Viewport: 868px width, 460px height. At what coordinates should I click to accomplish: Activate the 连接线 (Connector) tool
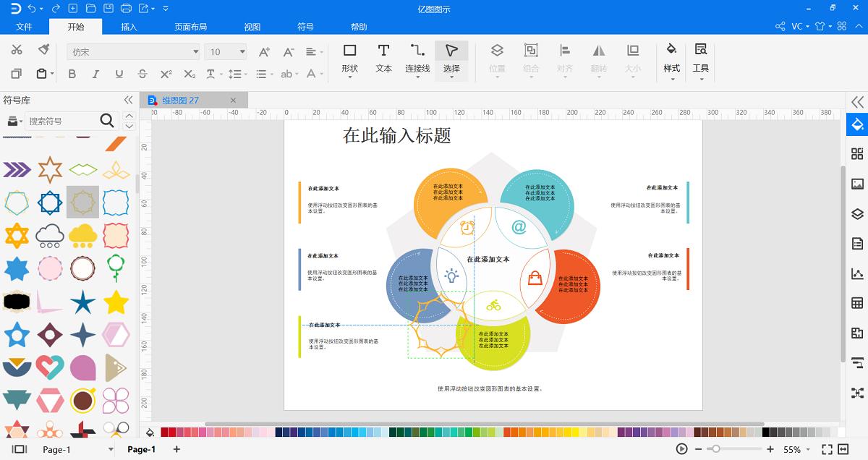pyautogui.click(x=417, y=58)
